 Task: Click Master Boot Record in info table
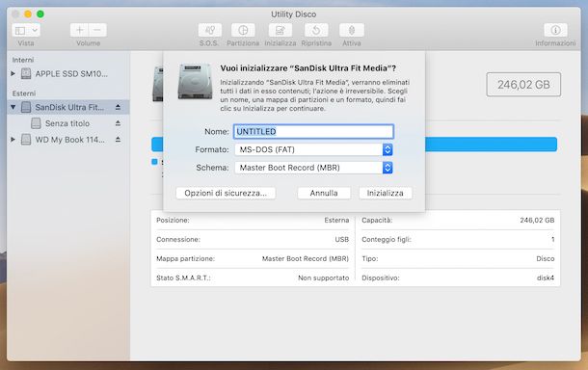[x=306, y=258]
